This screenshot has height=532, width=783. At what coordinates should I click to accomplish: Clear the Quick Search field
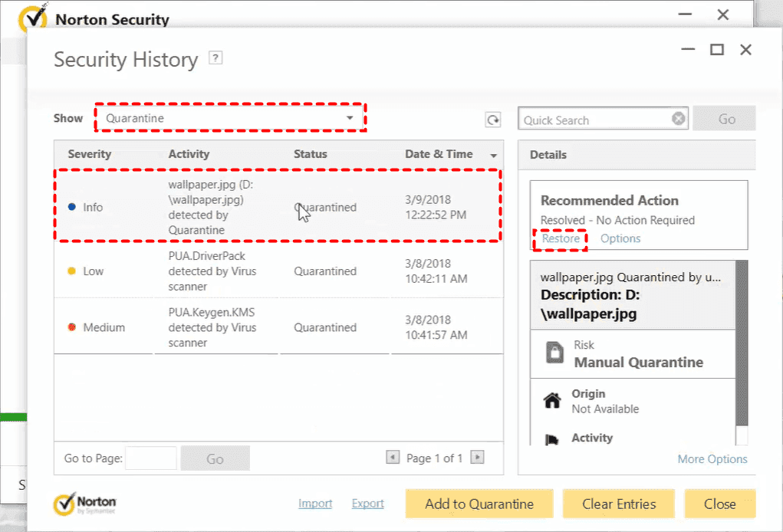pyautogui.click(x=679, y=119)
